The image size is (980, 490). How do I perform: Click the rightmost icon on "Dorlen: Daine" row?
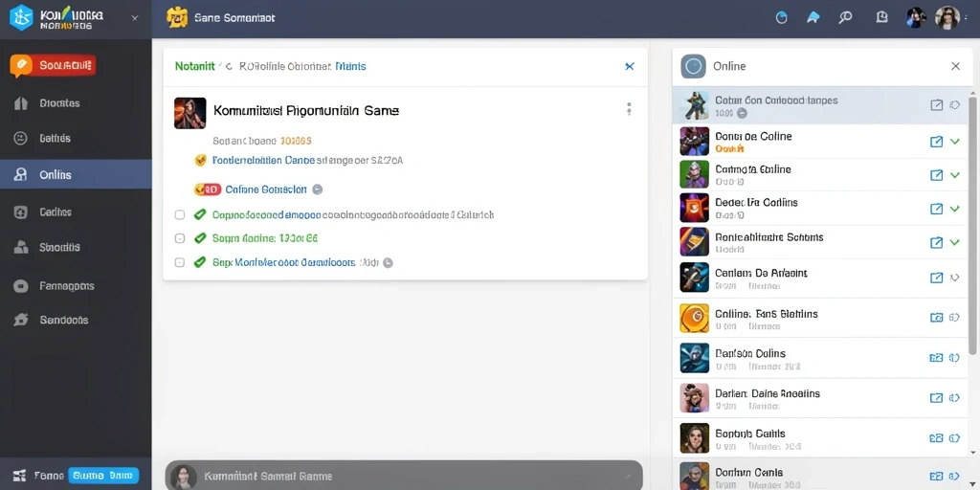[954, 397]
